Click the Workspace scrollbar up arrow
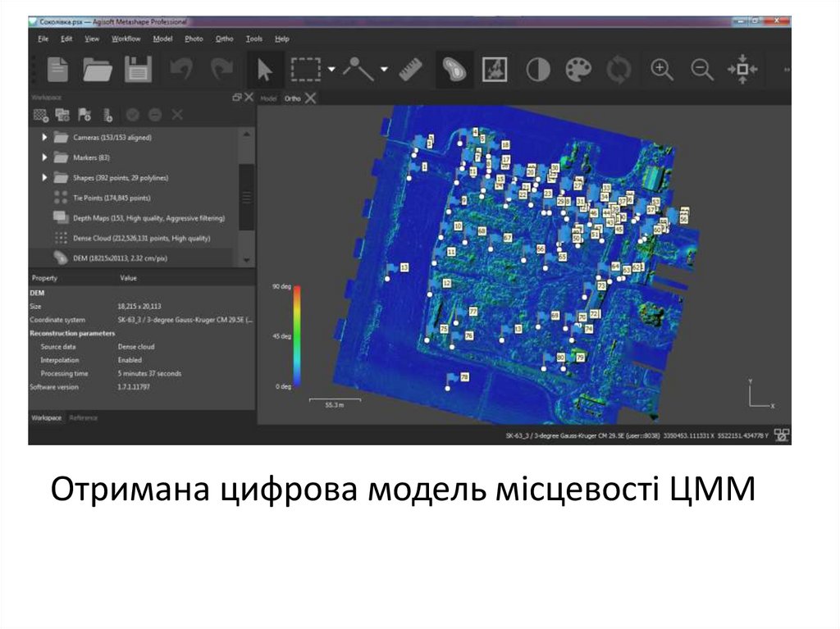Image resolution: width=840 pixels, height=629 pixels. coord(246,134)
